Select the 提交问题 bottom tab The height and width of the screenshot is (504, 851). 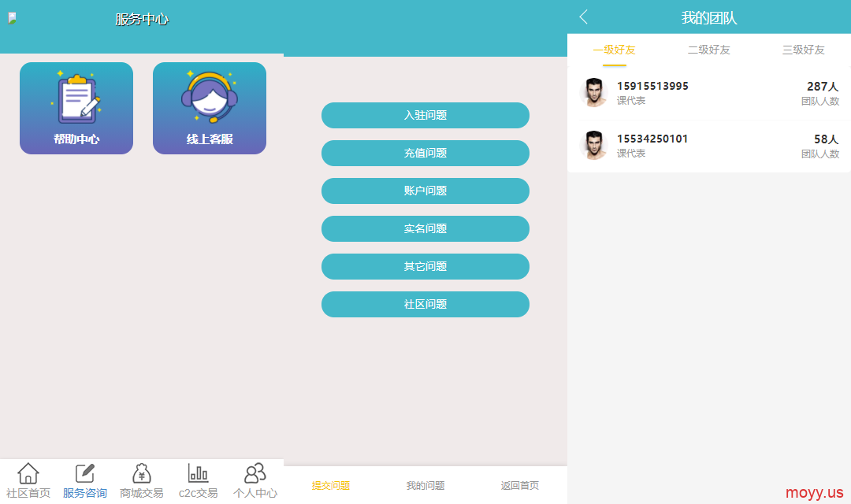pyautogui.click(x=331, y=486)
